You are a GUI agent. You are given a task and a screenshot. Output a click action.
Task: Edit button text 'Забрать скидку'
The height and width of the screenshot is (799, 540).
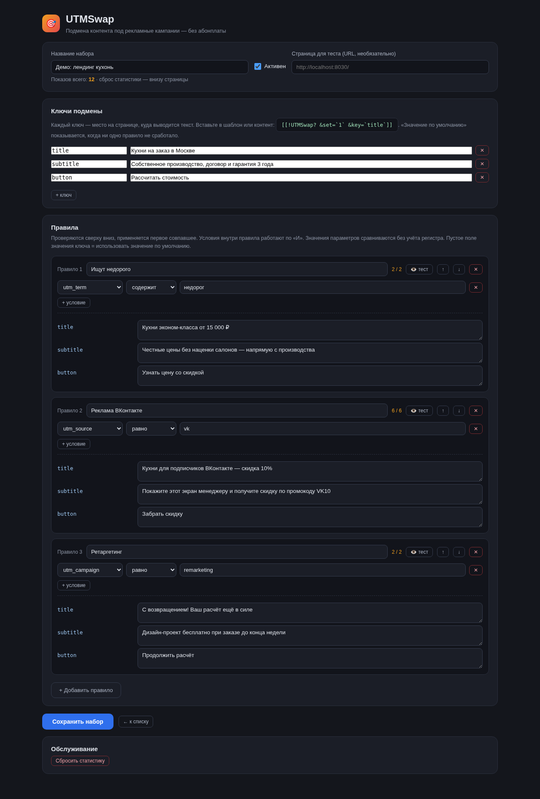point(310,517)
